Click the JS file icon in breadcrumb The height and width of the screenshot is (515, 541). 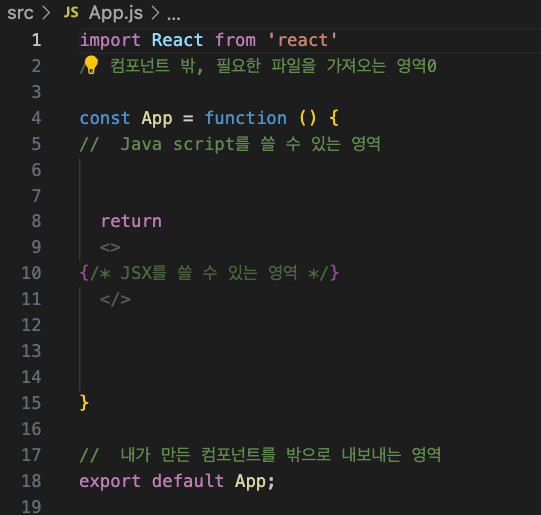click(x=71, y=13)
